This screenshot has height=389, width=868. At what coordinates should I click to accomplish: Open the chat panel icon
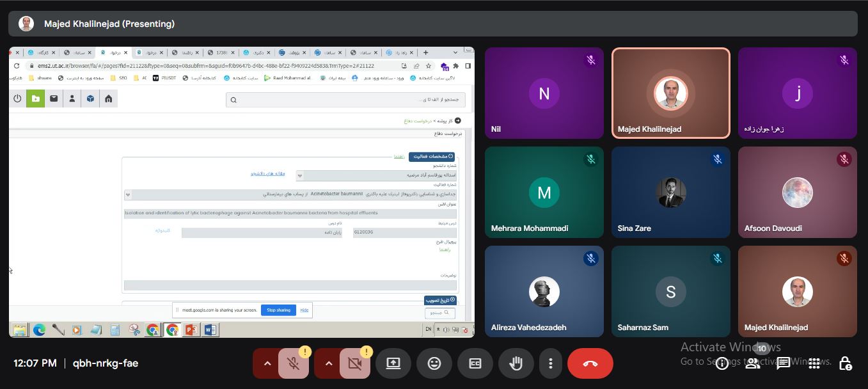(784, 363)
